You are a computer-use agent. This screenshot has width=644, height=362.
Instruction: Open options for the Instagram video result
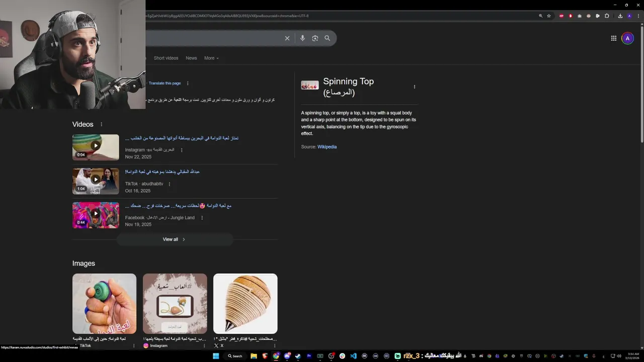182,150
